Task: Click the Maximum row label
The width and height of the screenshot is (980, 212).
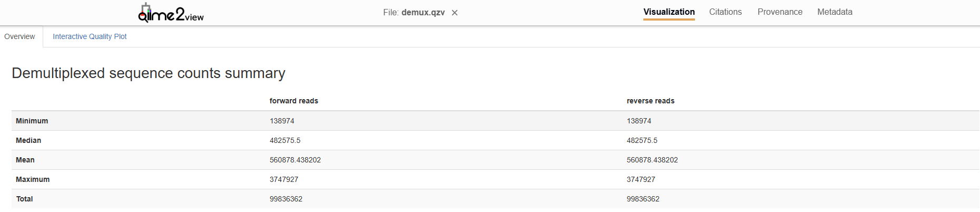Action: coord(33,179)
